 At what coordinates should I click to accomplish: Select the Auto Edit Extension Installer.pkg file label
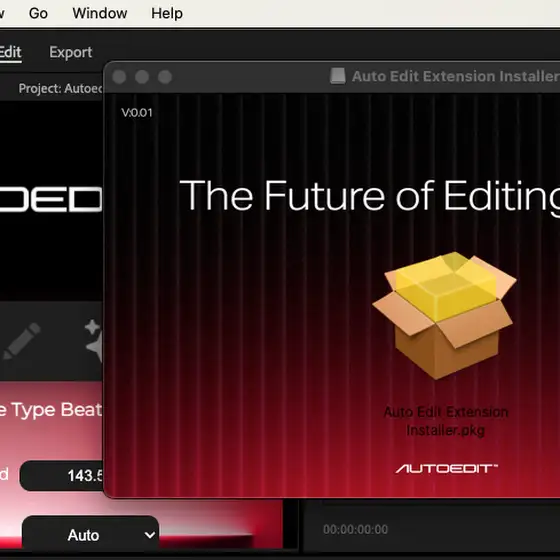(446, 421)
